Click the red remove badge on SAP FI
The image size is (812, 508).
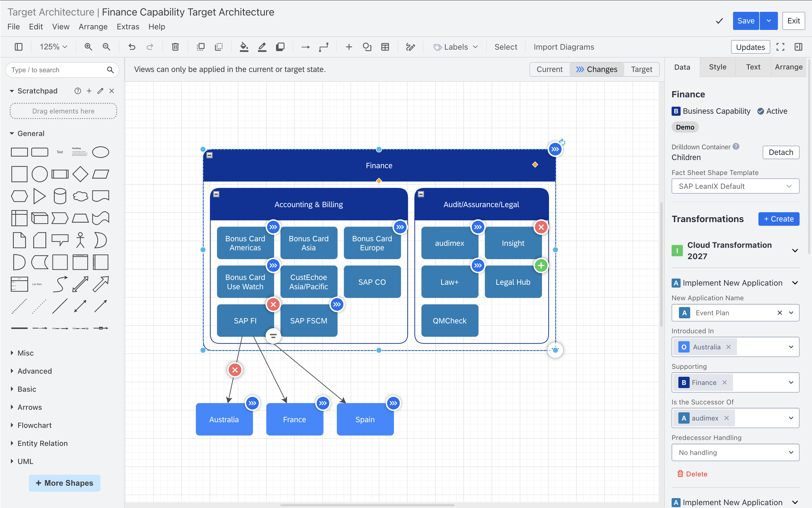[x=273, y=305]
